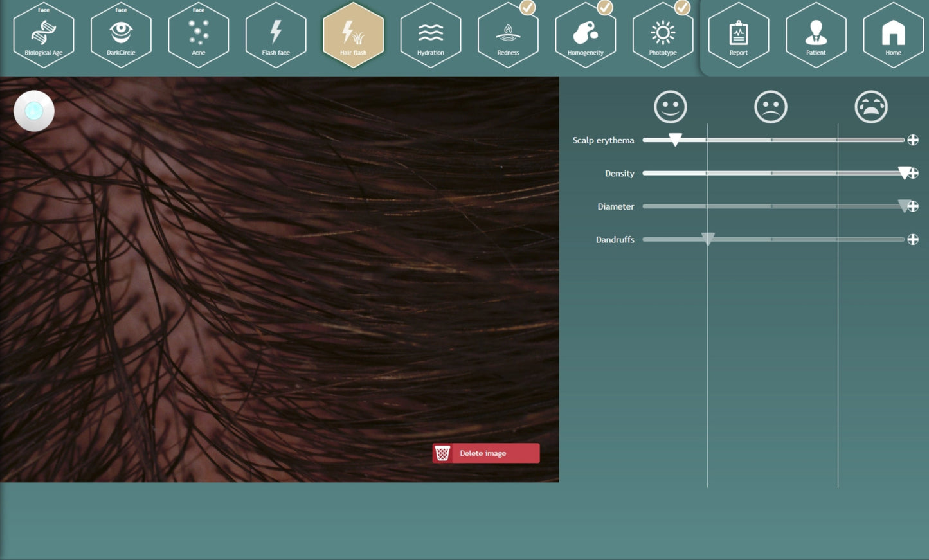Select the Homogeneity hexagon icon

tap(585, 35)
